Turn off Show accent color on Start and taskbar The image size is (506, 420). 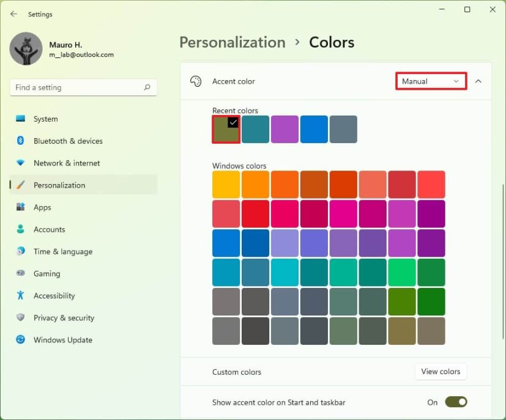pyautogui.click(x=456, y=402)
